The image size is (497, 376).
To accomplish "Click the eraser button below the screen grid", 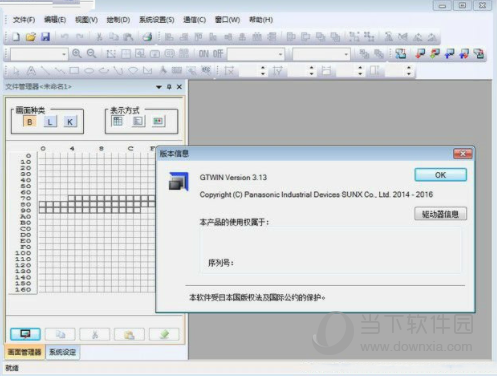I will pos(164,334).
